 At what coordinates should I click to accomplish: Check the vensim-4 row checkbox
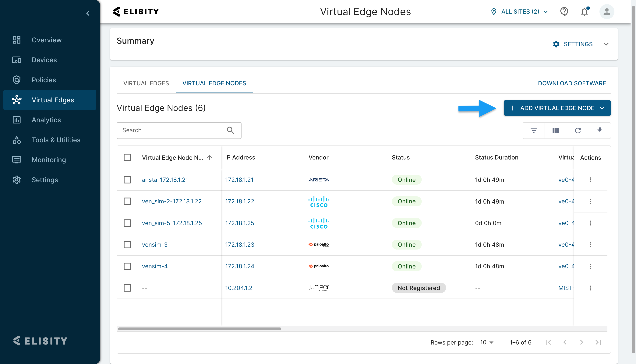(x=127, y=266)
